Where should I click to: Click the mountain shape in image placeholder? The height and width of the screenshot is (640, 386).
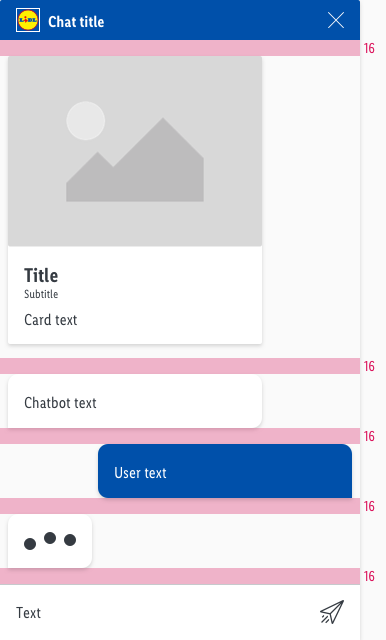point(135,160)
